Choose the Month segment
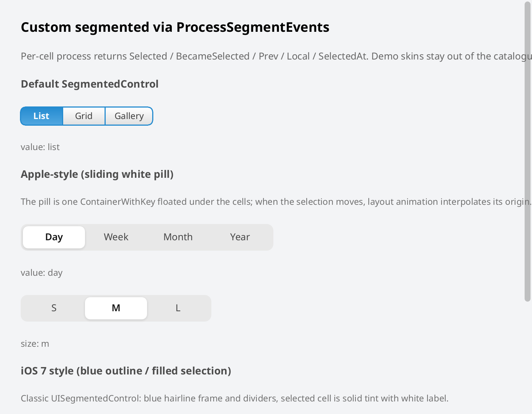This screenshot has height=414, width=532. [178, 237]
